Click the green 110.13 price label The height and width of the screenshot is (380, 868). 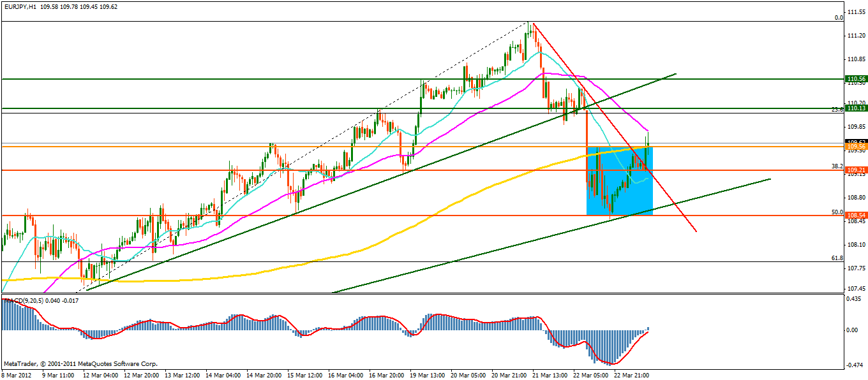point(855,108)
